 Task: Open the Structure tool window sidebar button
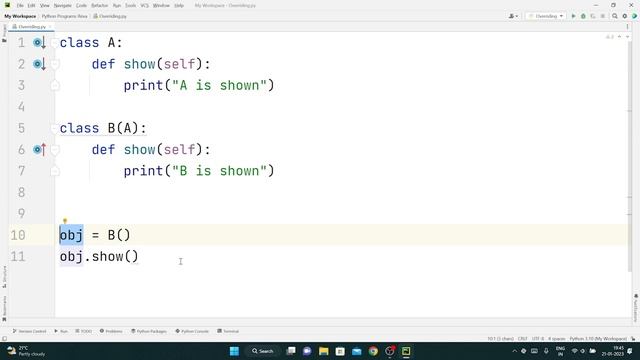click(4, 277)
